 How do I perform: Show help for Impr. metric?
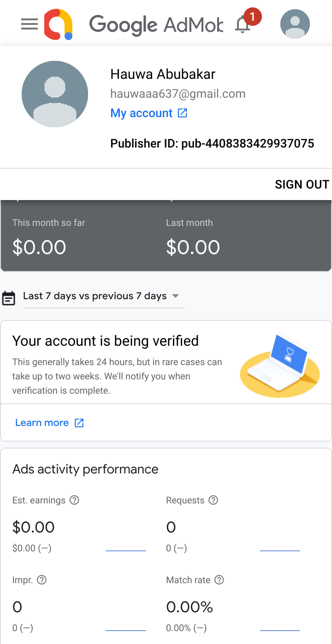coord(41,580)
